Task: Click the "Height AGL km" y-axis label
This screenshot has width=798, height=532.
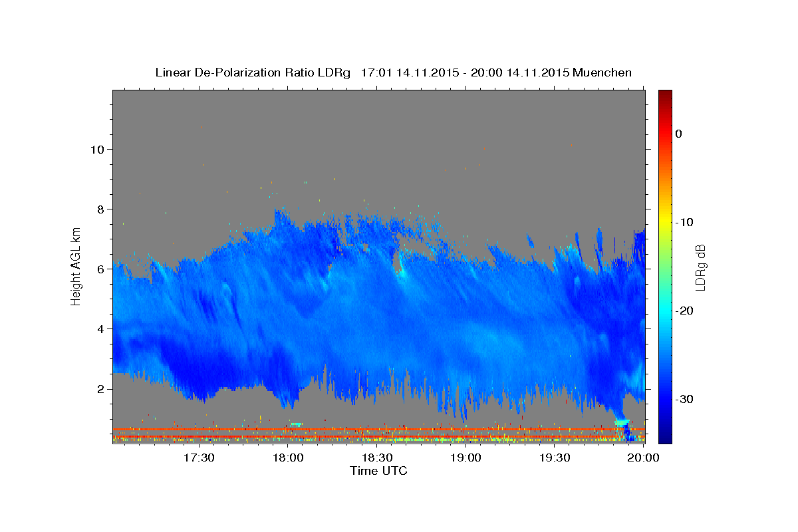Action: pyautogui.click(x=76, y=266)
